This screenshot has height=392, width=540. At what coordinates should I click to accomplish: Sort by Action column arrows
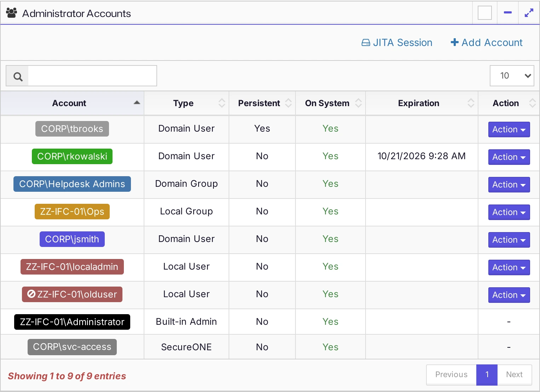[x=533, y=103]
